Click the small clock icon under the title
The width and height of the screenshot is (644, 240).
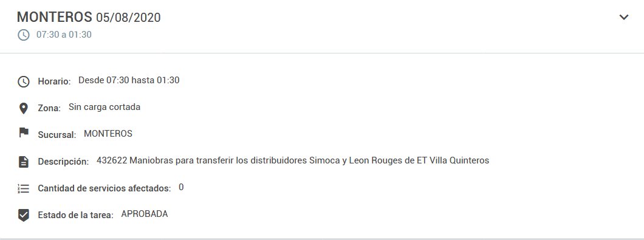(x=24, y=35)
